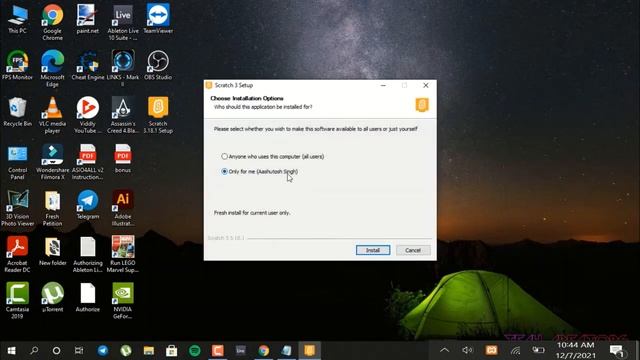
Task: Open the bonus PDF file
Action: click(123, 158)
